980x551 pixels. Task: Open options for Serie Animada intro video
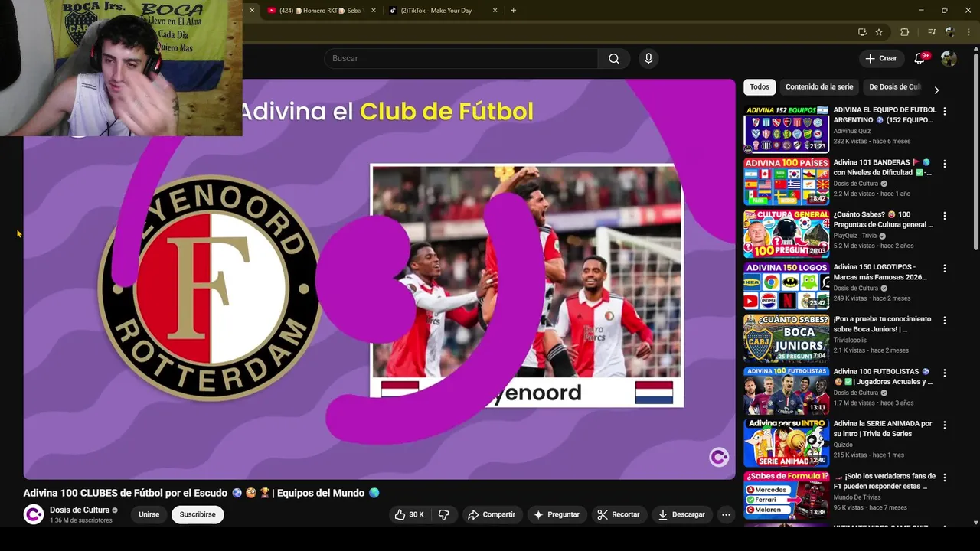[944, 425]
